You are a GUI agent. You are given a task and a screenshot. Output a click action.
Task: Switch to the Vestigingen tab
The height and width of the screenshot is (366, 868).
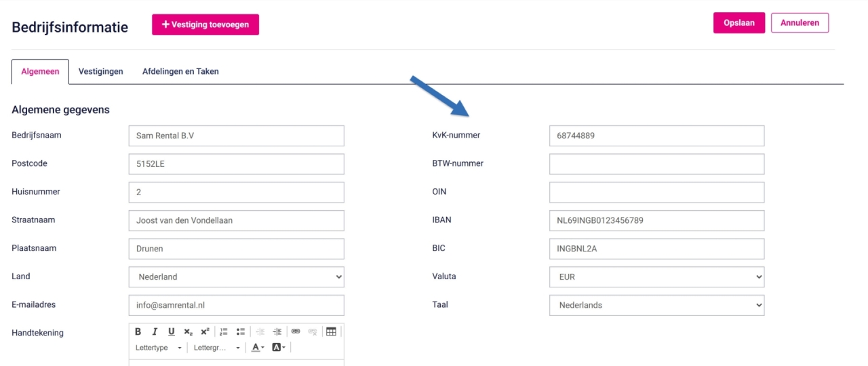[100, 71]
